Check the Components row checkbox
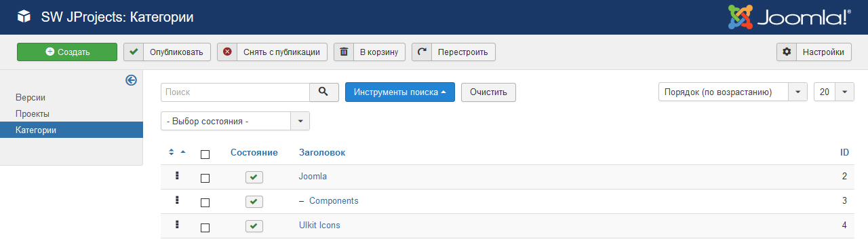This screenshot has width=868, height=252. [x=205, y=202]
